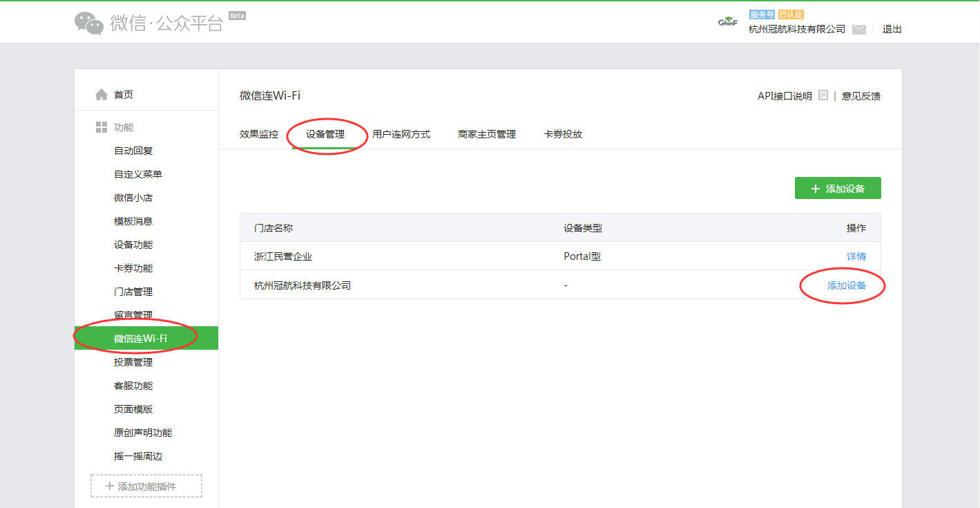Select 自定义菜单 from the sidebar
This screenshot has width=980, height=508.
tap(138, 174)
